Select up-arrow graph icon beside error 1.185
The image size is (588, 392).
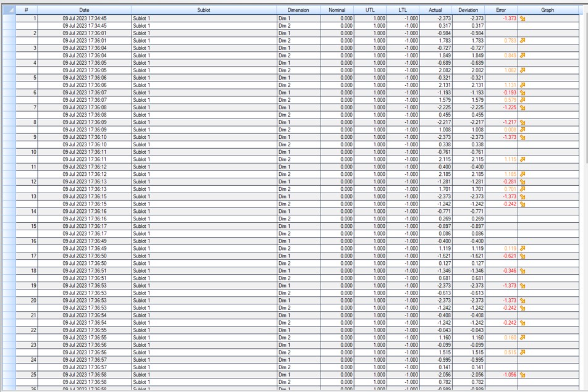[523, 174]
